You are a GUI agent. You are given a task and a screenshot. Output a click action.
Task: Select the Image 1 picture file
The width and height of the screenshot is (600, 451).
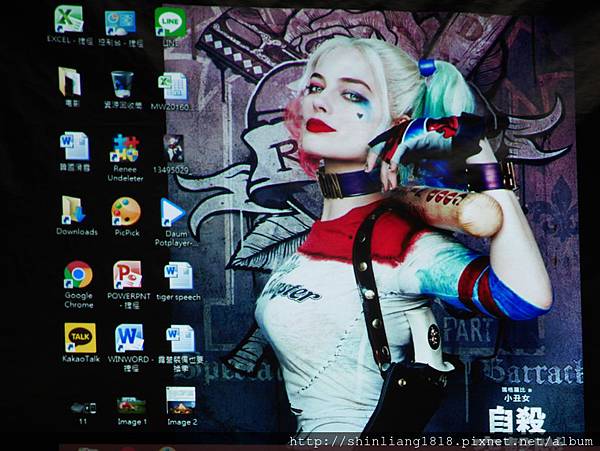tap(131, 406)
